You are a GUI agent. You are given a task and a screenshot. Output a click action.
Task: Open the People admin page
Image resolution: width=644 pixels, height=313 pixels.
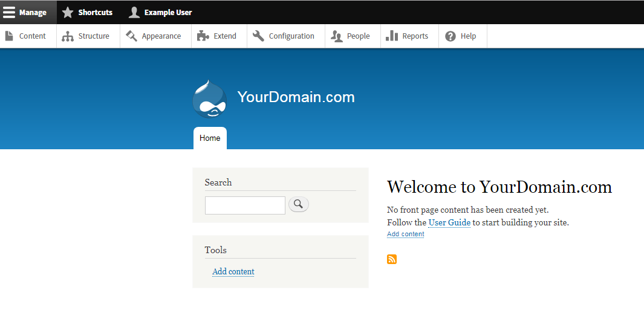353,36
